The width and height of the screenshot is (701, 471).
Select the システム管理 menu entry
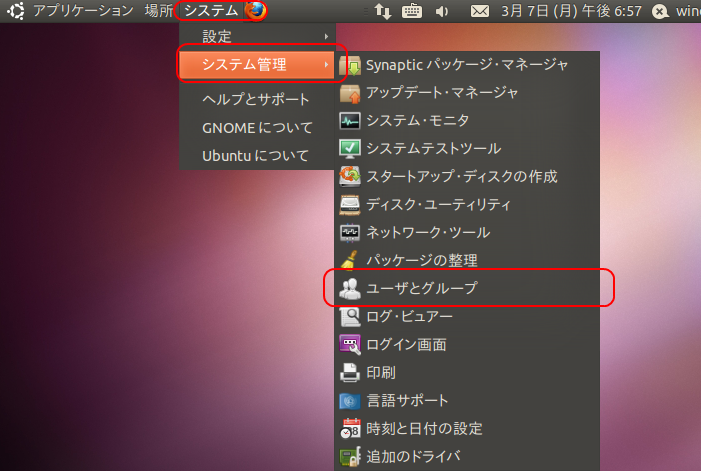coord(257,65)
